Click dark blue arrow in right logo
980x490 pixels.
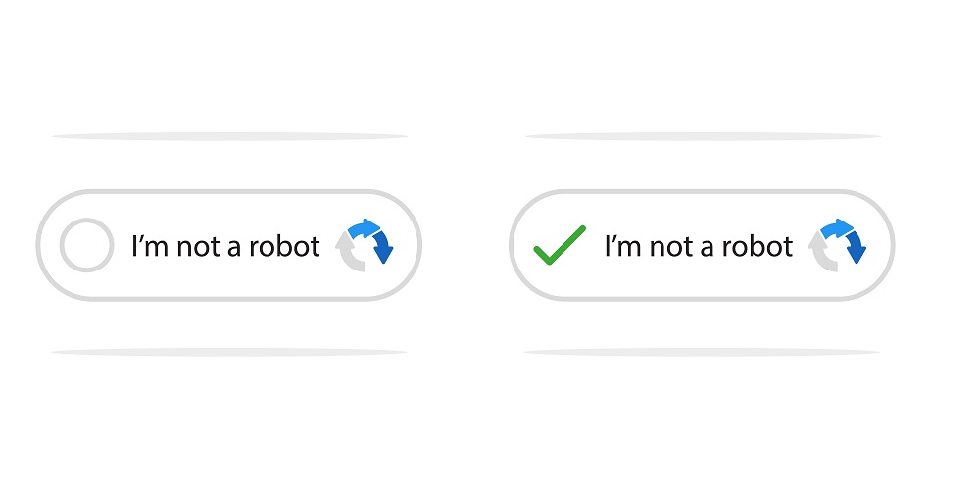click(x=857, y=248)
